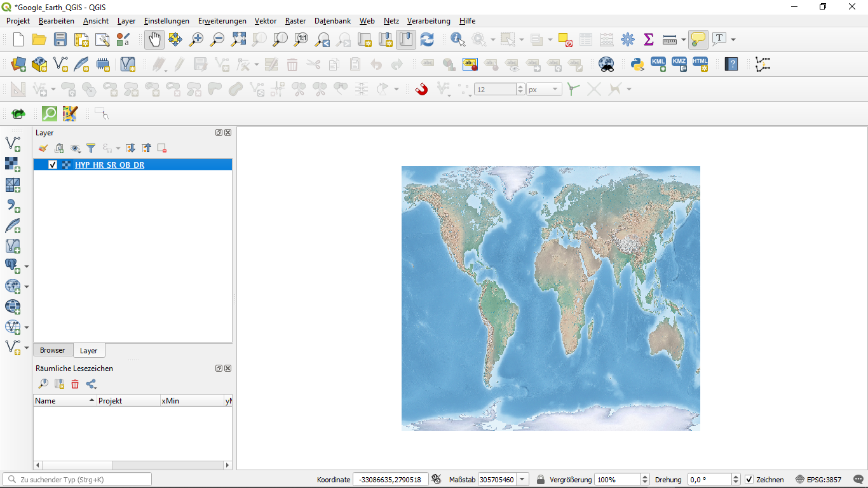This screenshot has height=488, width=868.
Task: Save project with floppy disk icon
Action: click(60, 39)
